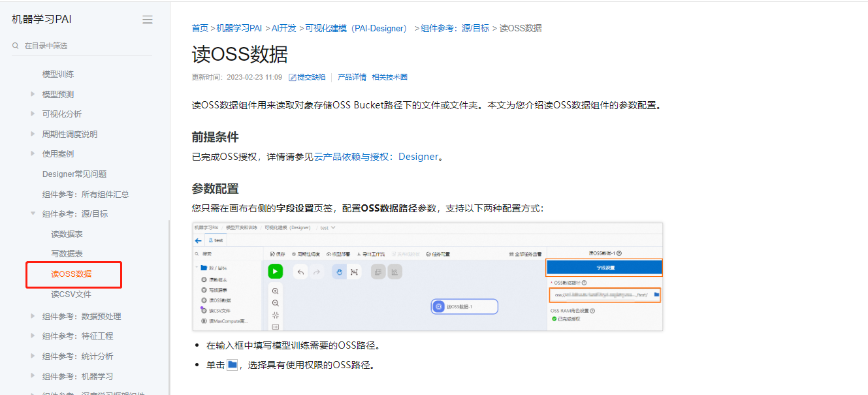Expand the 组件参考：数据预处理 node

coord(33,316)
